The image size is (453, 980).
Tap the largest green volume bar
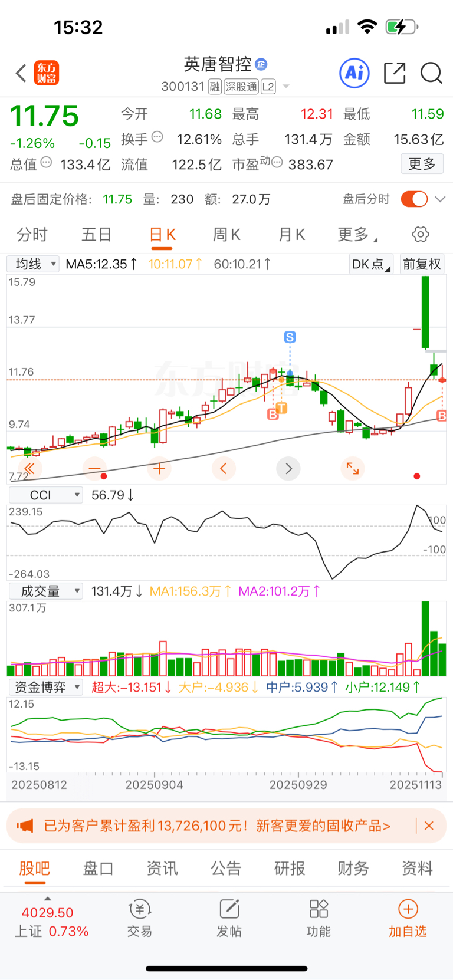coord(426,639)
